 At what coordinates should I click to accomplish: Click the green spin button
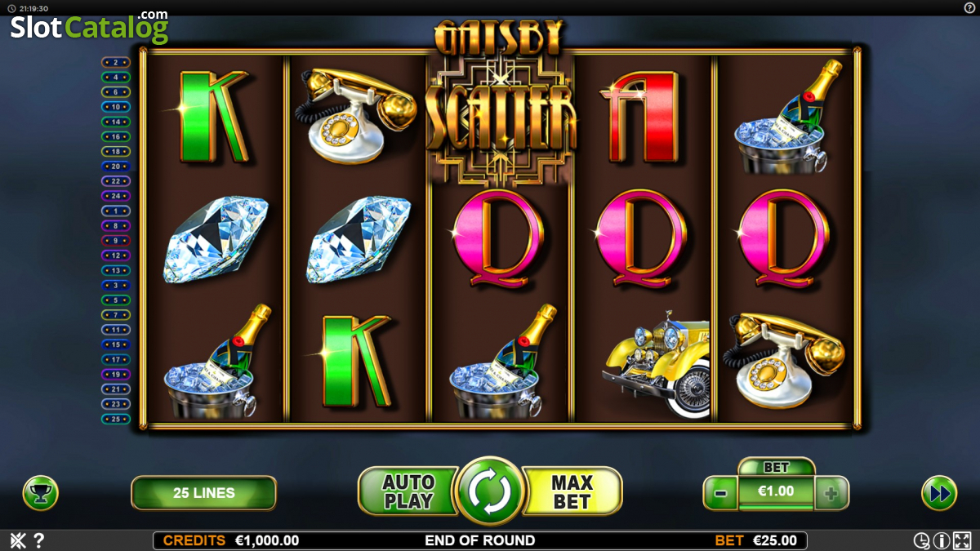coord(489,492)
